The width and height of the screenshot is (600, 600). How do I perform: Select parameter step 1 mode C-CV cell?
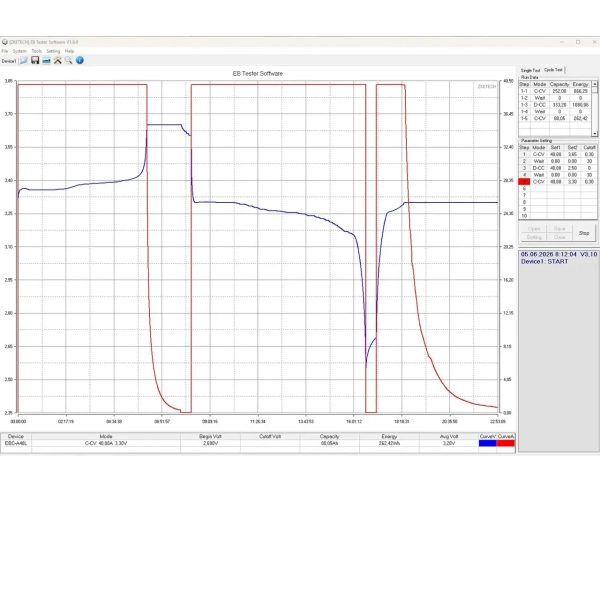point(538,155)
